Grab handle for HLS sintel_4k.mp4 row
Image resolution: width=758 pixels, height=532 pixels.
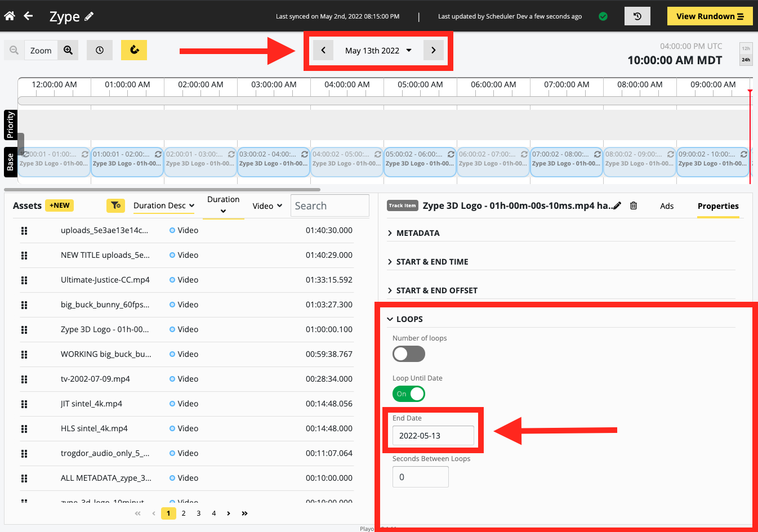(x=24, y=428)
